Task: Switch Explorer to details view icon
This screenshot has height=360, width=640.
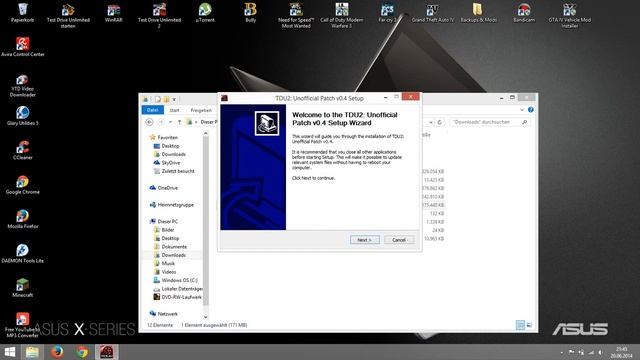Action: [520, 325]
